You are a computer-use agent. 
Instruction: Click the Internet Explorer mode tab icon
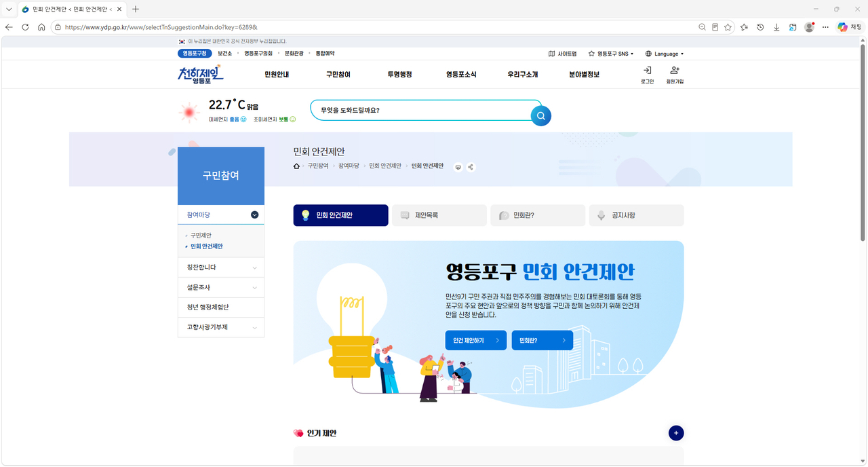[793, 27]
